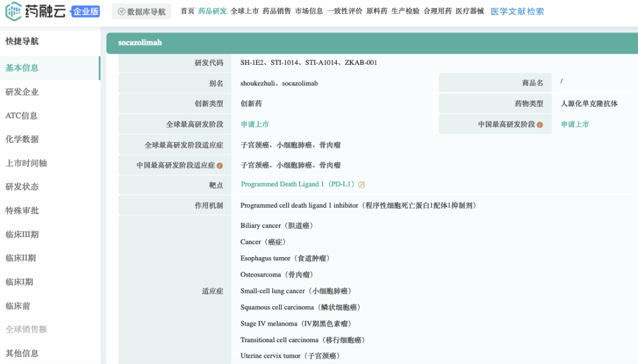Click 创新药 innovation type value
638x364 pixels.
tap(251, 104)
